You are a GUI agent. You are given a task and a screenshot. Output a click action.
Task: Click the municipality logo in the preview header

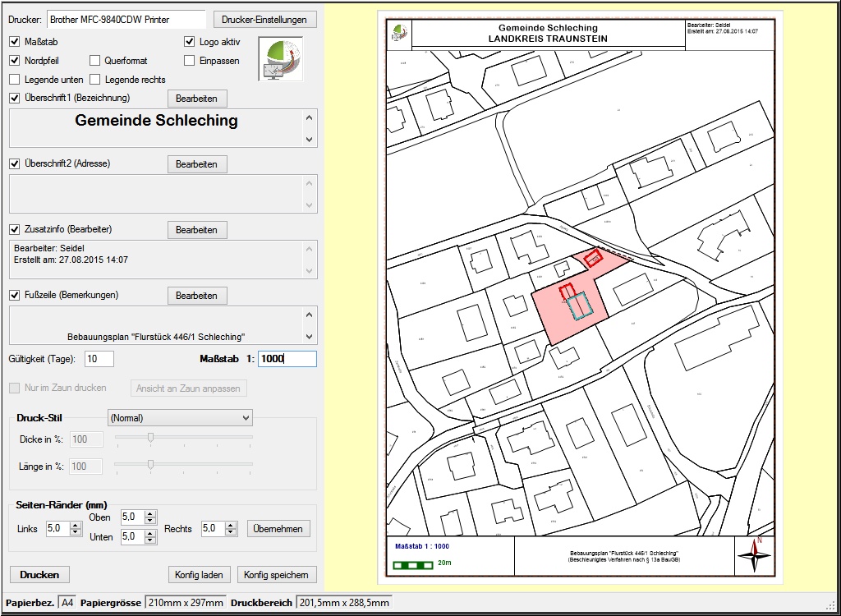click(x=400, y=32)
